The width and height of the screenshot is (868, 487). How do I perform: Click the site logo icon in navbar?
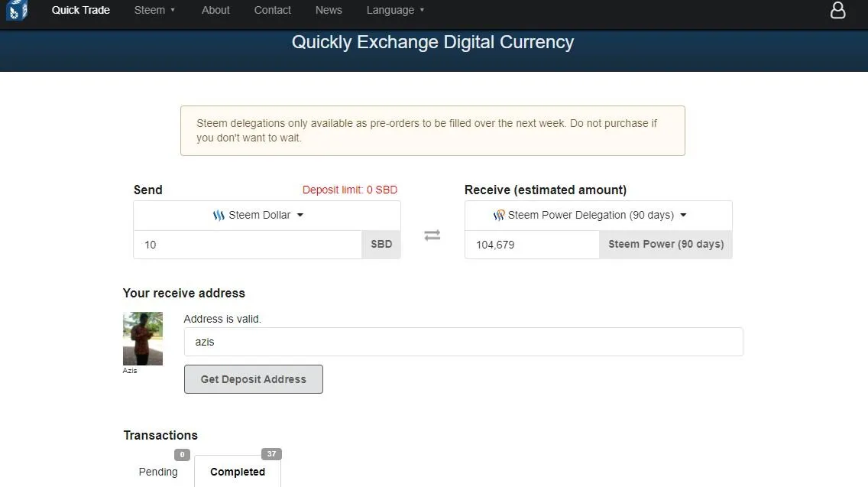click(17, 10)
